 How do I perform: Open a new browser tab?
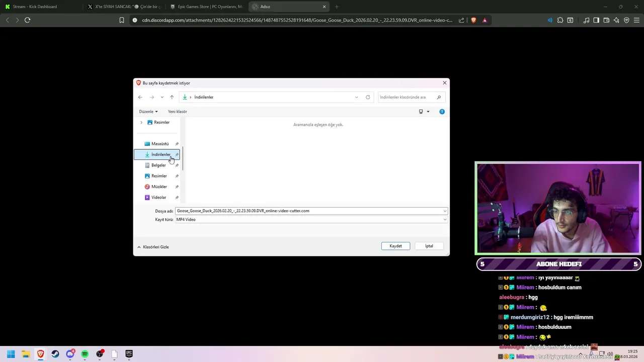click(x=337, y=7)
